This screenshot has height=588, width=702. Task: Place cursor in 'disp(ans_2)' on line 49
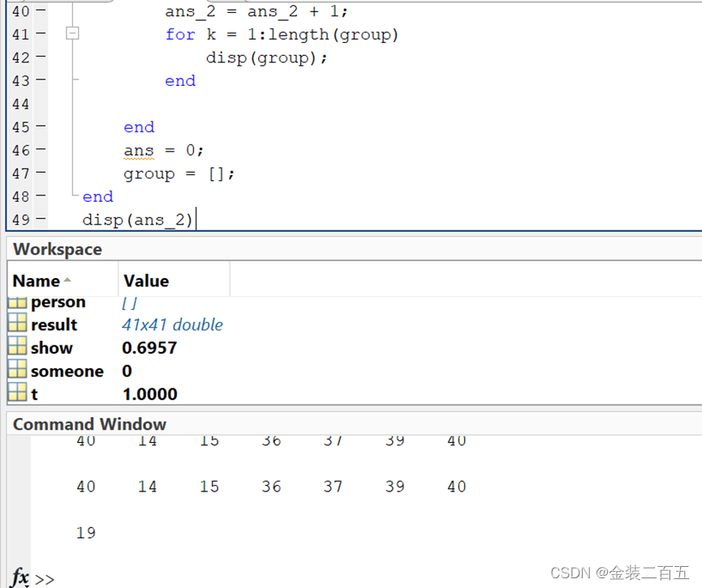[137, 220]
